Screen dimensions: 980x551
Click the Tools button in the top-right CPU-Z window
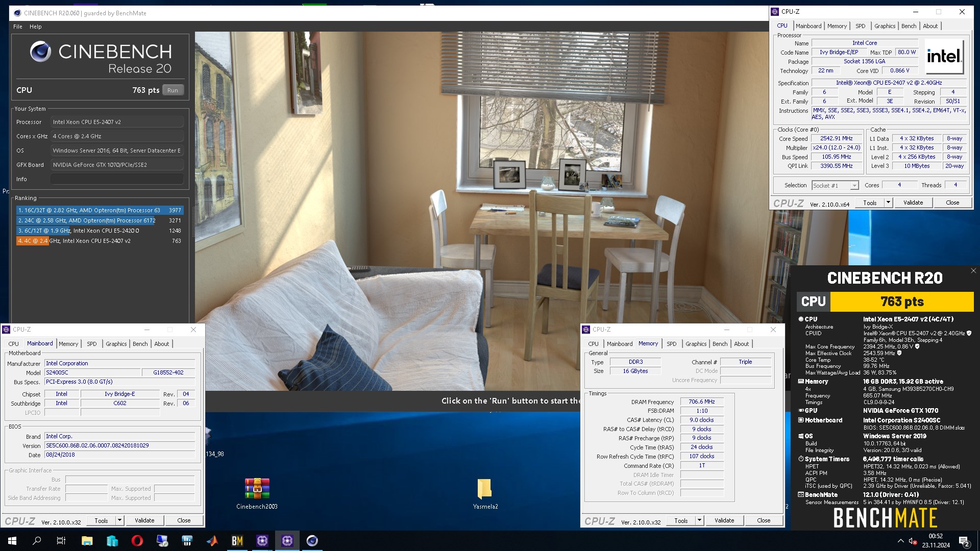pos(870,203)
